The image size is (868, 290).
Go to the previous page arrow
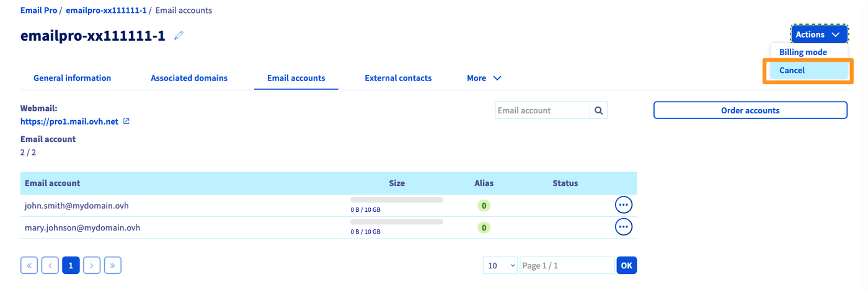50,265
